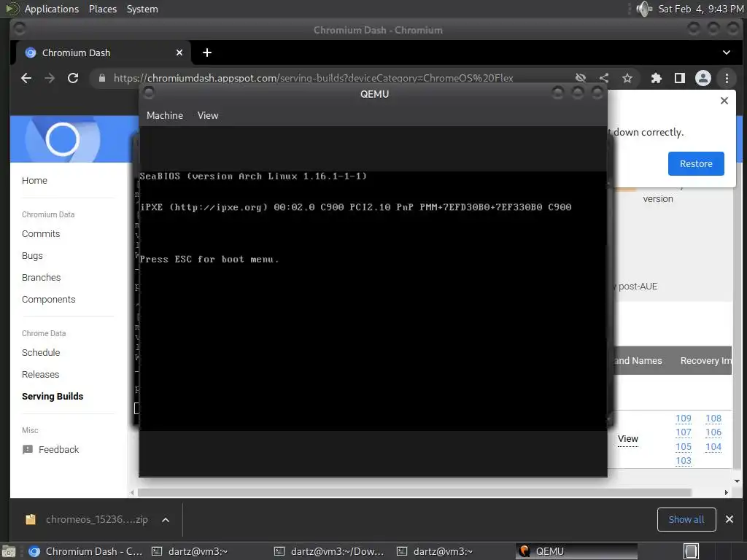The height and width of the screenshot is (560, 747).
Task: Bookmark this page with star icon
Action: click(x=627, y=78)
